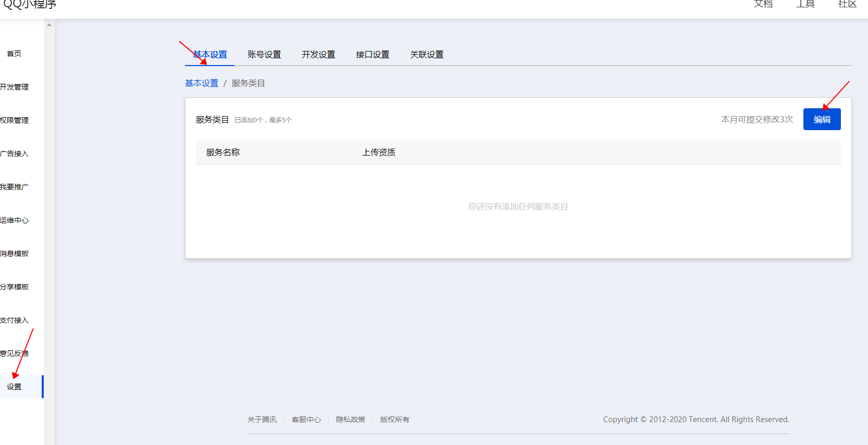Select the 关联设置 tab
Image resolution: width=868 pixels, height=445 pixels.
click(x=427, y=55)
